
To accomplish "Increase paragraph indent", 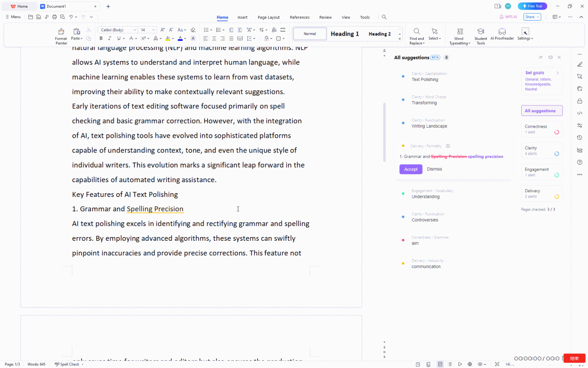I will (239, 30).
